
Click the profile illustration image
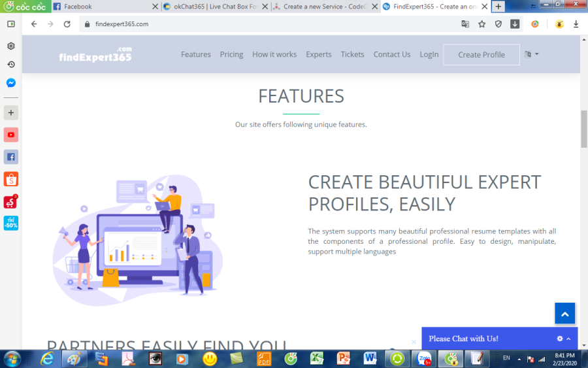[138, 240]
